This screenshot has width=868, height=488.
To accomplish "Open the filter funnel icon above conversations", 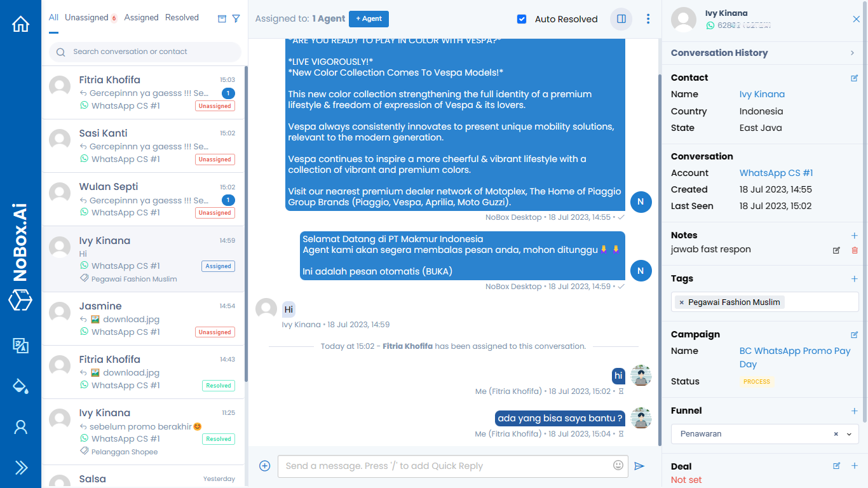I will (236, 18).
